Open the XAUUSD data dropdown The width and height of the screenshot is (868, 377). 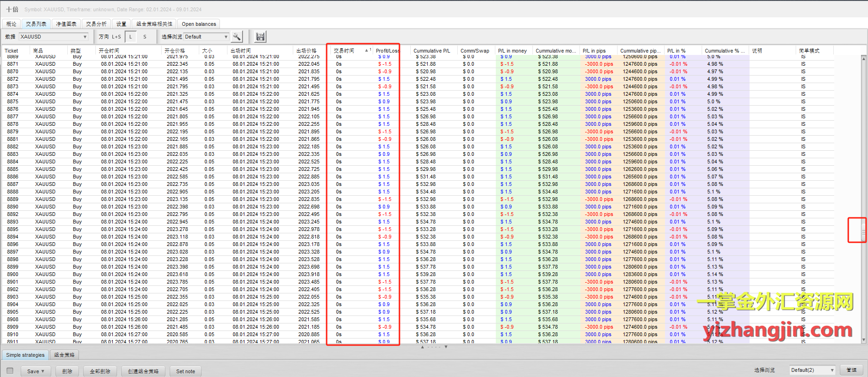[54, 37]
